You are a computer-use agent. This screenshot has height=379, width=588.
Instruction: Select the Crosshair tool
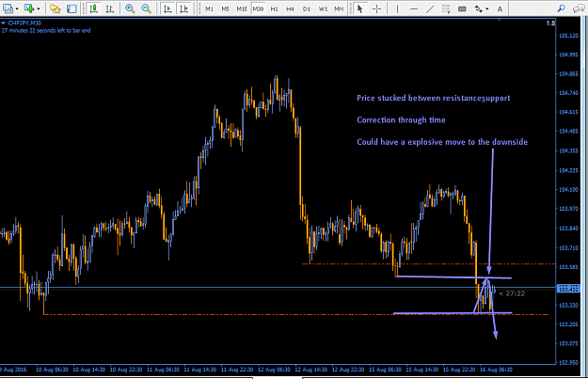pos(376,8)
